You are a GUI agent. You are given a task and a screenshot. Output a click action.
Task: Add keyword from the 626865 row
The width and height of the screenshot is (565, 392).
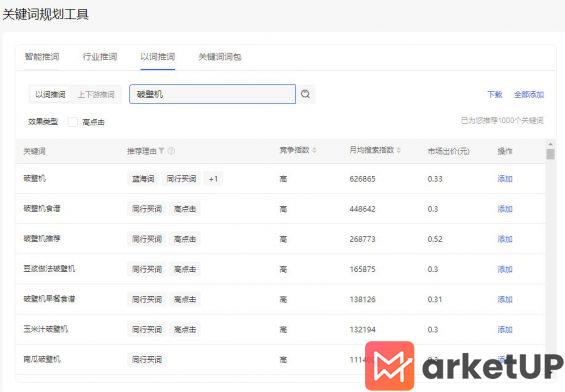(x=505, y=179)
